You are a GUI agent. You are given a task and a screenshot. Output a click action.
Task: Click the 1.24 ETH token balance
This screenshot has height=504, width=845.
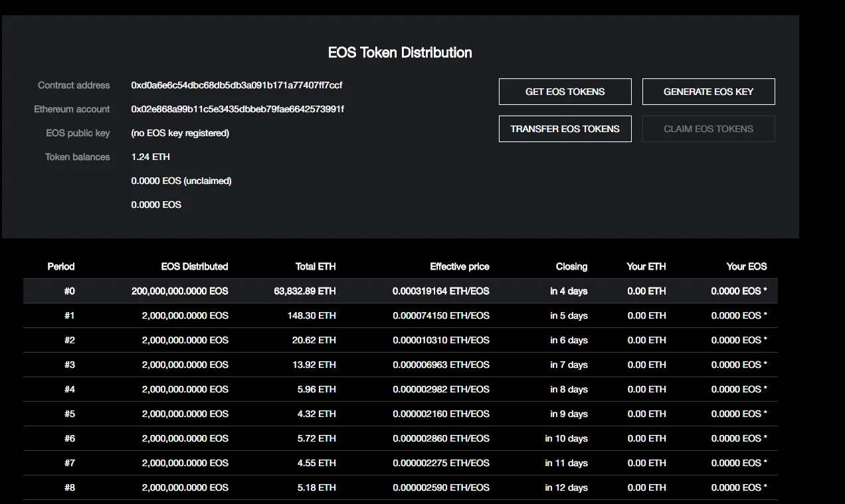pyautogui.click(x=150, y=157)
